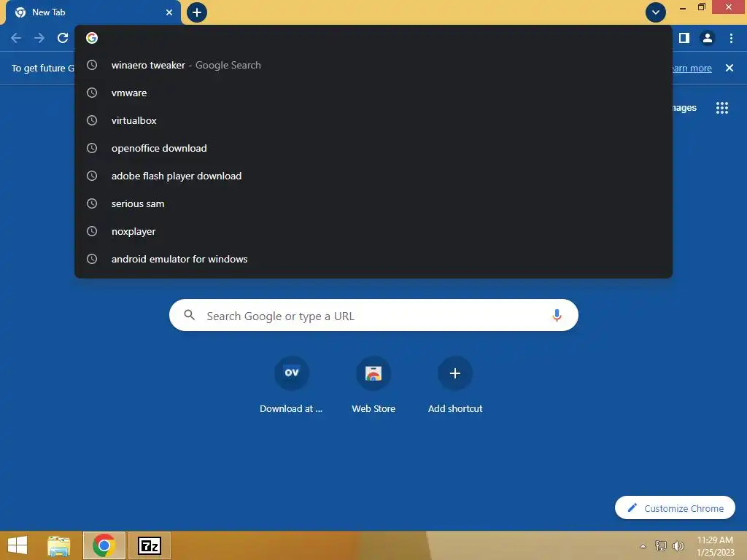Open the Web Store shortcut
This screenshot has height=560, width=747.
(x=373, y=386)
